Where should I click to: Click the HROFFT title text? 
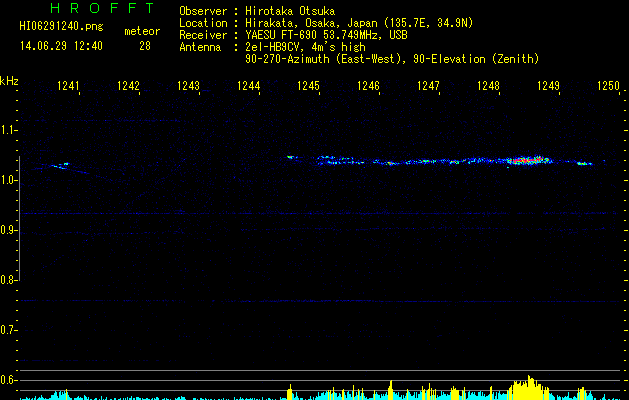[x=102, y=8]
